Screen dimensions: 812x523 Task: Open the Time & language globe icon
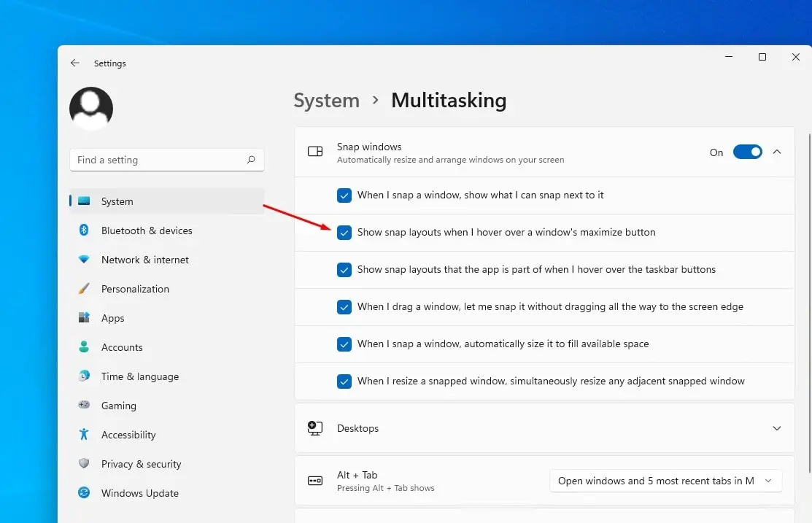[x=84, y=376]
